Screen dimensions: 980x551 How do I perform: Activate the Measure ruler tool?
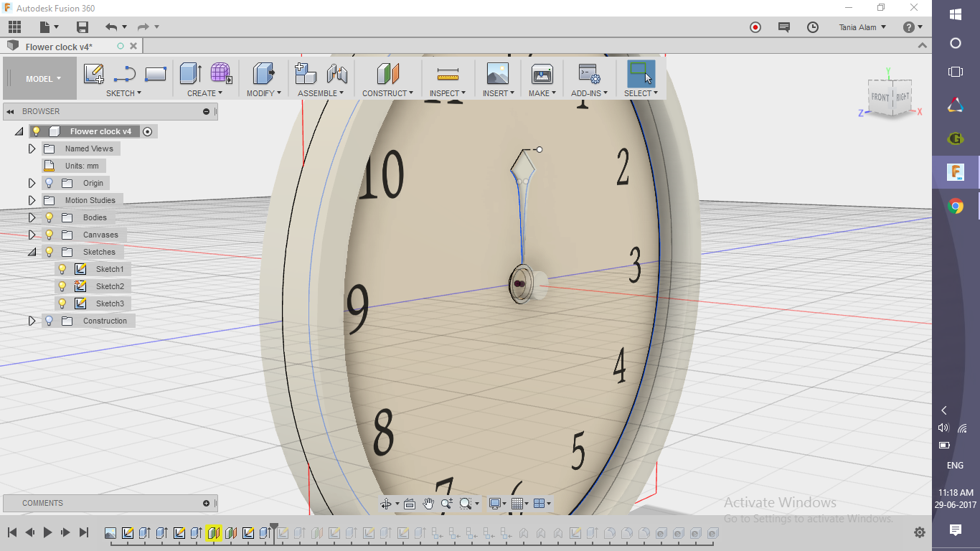[448, 74]
